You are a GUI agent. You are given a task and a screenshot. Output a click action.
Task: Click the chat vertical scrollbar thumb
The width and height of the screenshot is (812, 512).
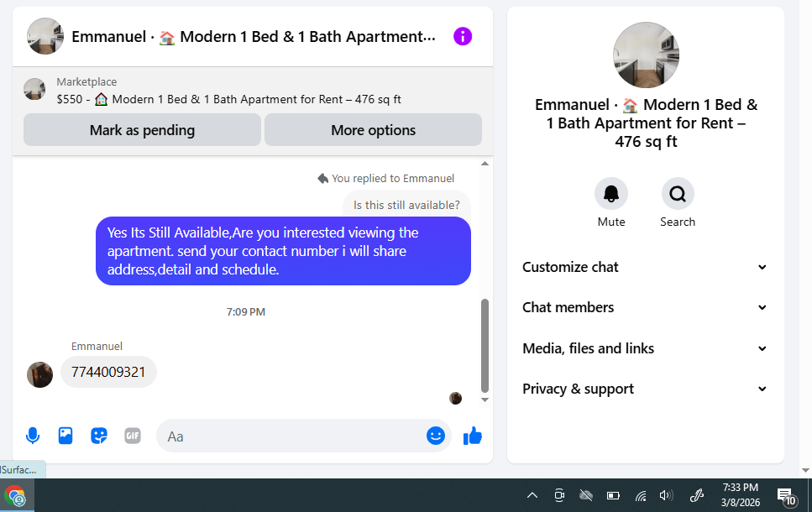pos(485,346)
